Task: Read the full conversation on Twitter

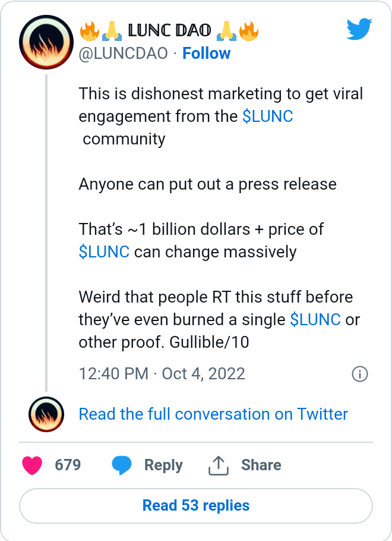Action: 213,414
